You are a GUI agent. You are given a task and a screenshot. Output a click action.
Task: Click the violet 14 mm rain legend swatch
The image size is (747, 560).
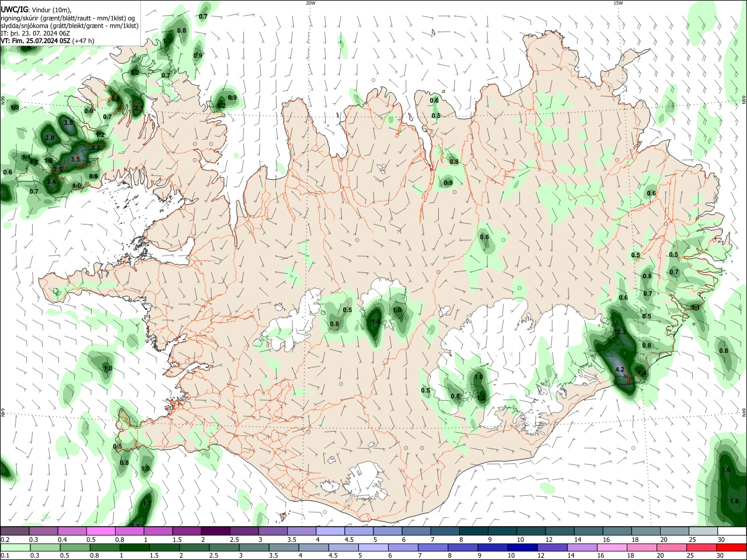coord(582,548)
